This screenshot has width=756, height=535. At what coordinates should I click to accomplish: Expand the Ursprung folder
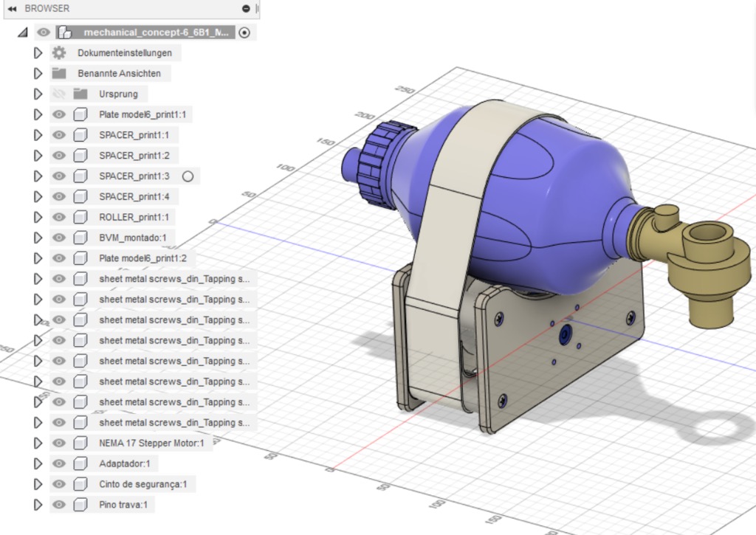click(x=38, y=94)
